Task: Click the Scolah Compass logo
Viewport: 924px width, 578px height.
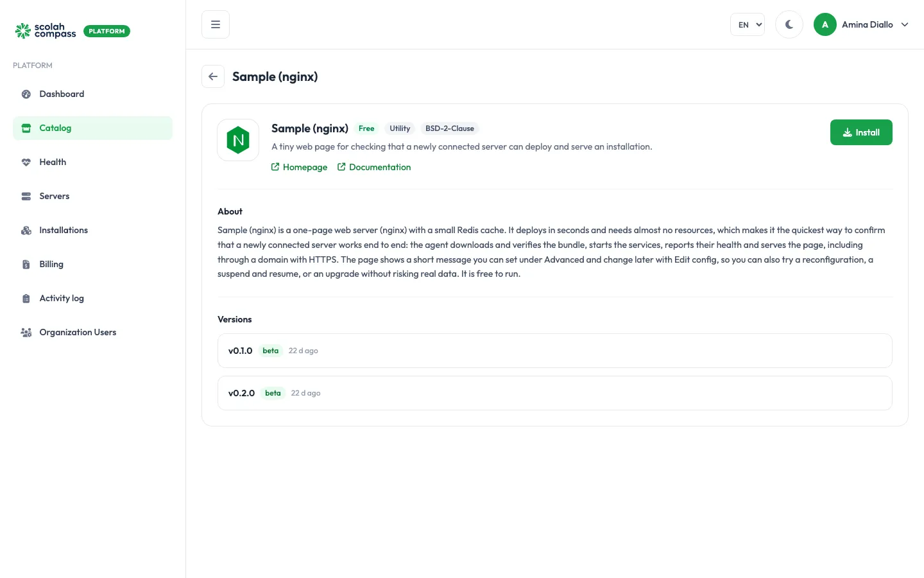Action: (x=46, y=31)
